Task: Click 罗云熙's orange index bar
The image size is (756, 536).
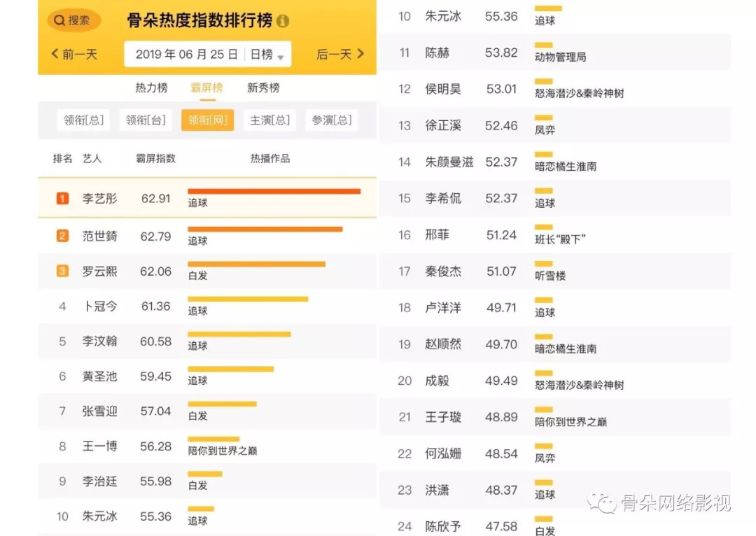Action: (x=256, y=264)
